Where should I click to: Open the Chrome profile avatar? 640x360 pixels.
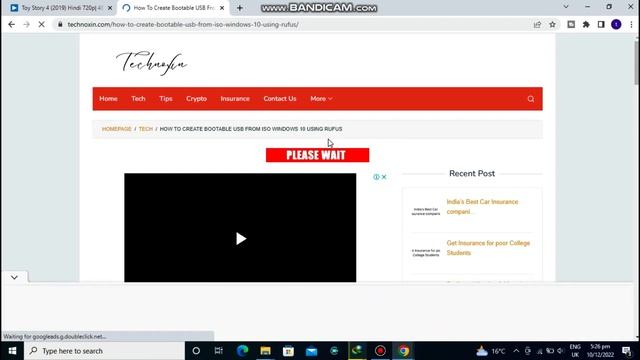point(616,24)
